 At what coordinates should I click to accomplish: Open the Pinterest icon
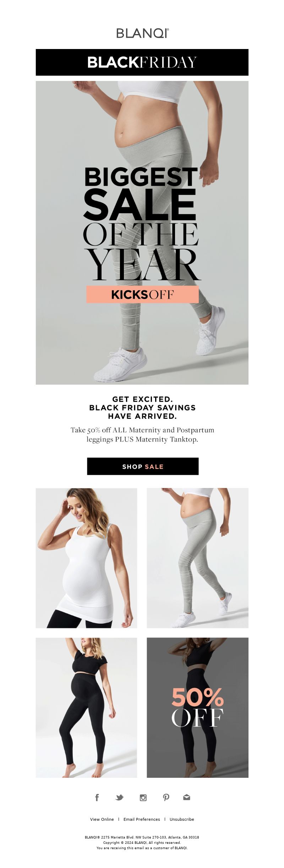[x=166, y=797]
